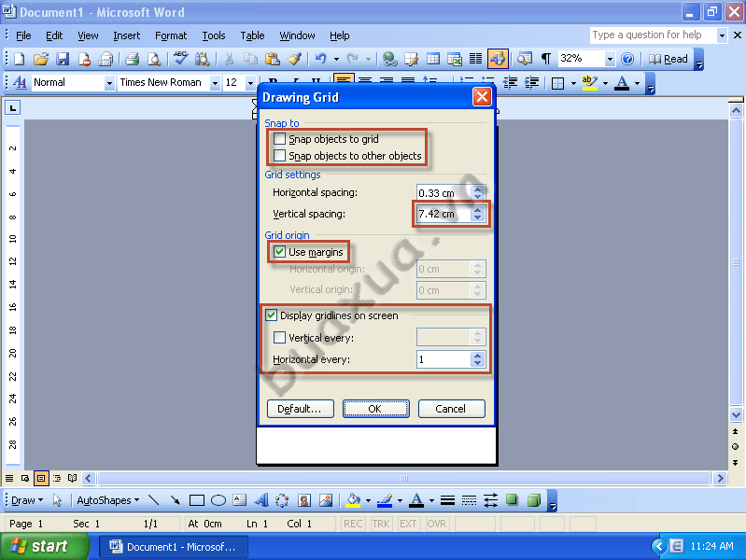746x560 pixels.
Task: Click the Vertical spacing value field
Action: click(x=443, y=214)
